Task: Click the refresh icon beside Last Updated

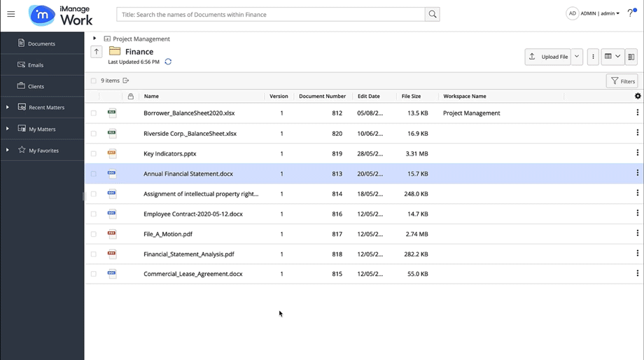Action: [x=168, y=62]
